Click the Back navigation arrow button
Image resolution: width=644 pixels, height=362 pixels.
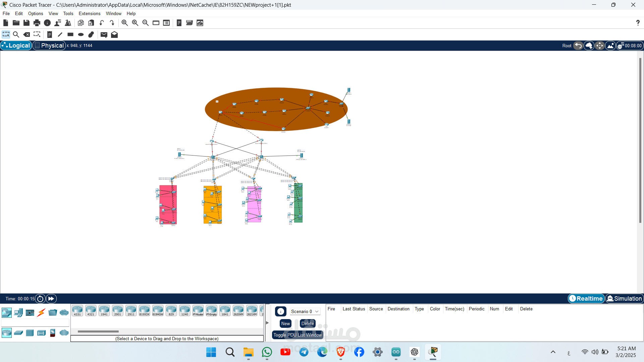pos(578,46)
